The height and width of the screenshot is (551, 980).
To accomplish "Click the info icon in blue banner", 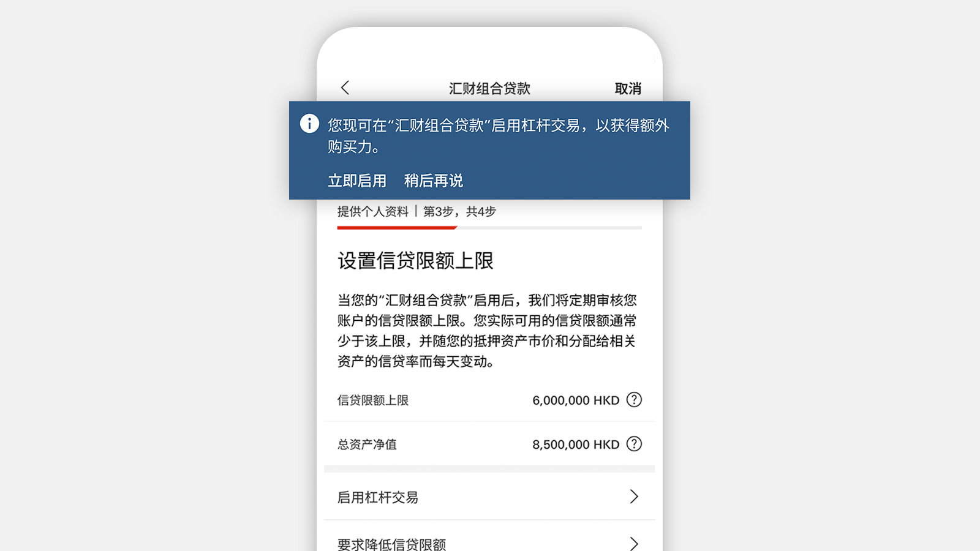I will tap(309, 124).
